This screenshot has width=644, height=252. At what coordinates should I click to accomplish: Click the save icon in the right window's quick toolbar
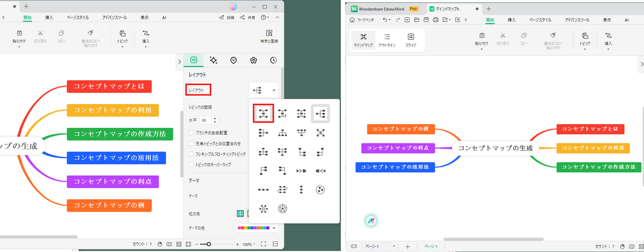[426, 19]
